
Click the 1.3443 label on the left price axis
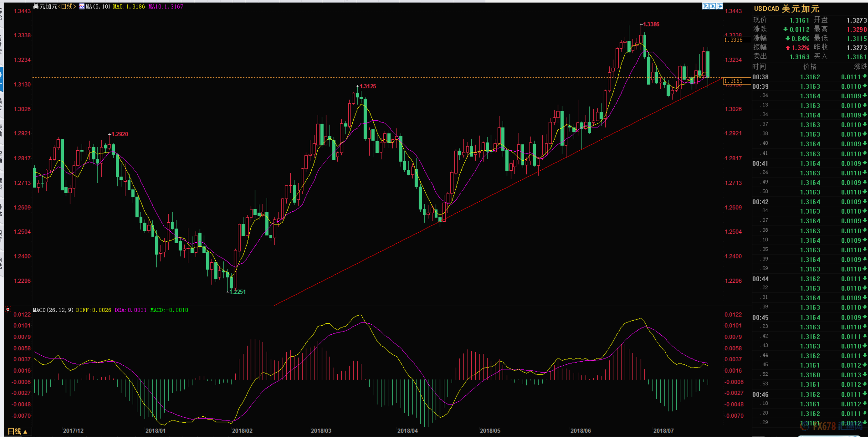tap(22, 11)
